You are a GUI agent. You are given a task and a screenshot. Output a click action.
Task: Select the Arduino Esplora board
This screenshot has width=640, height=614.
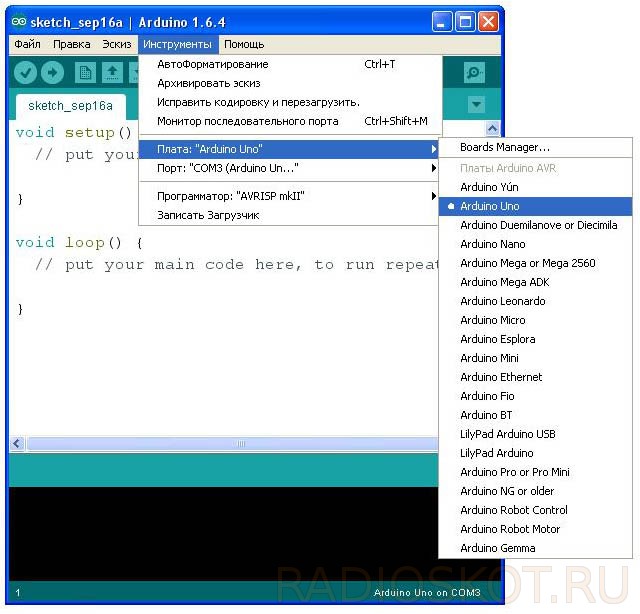click(x=535, y=339)
